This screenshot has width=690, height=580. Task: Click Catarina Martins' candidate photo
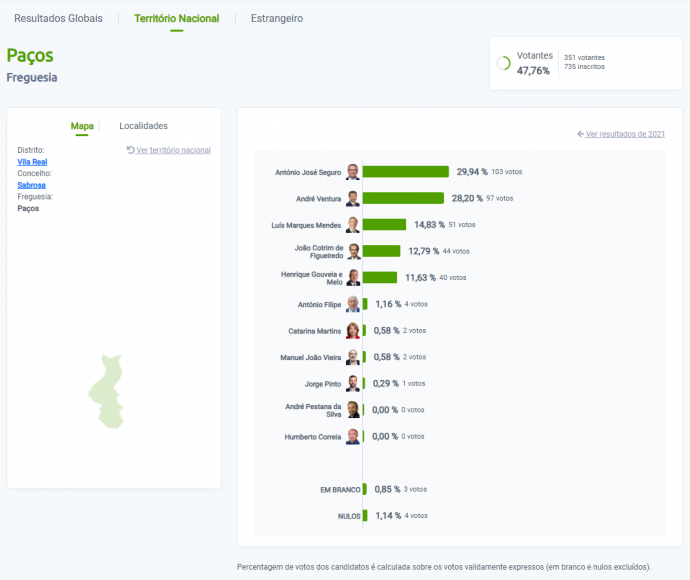pyautogui.click(x=352, y=331)
